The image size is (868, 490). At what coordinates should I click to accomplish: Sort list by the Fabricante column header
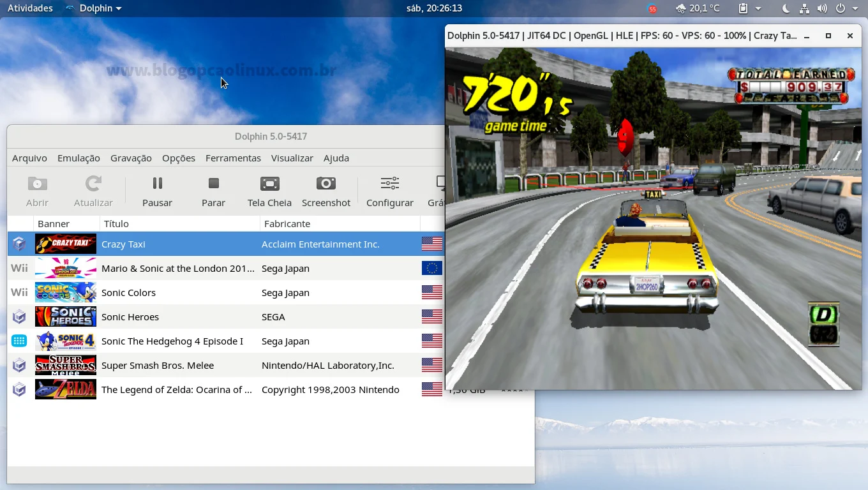pos(340,224)
